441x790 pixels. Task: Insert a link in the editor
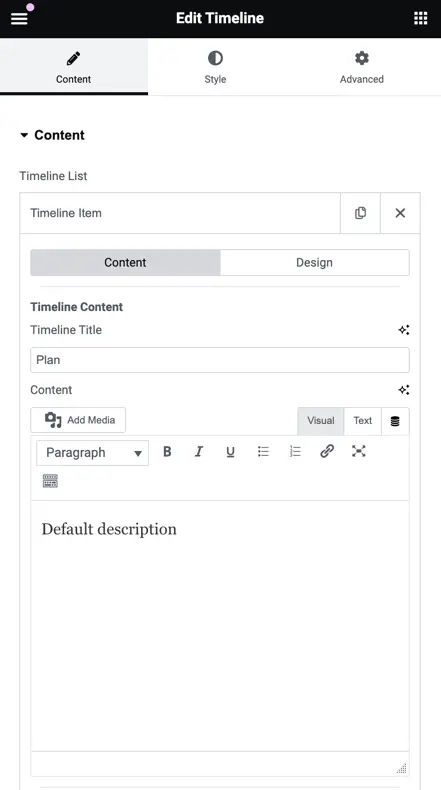[327, 451]
